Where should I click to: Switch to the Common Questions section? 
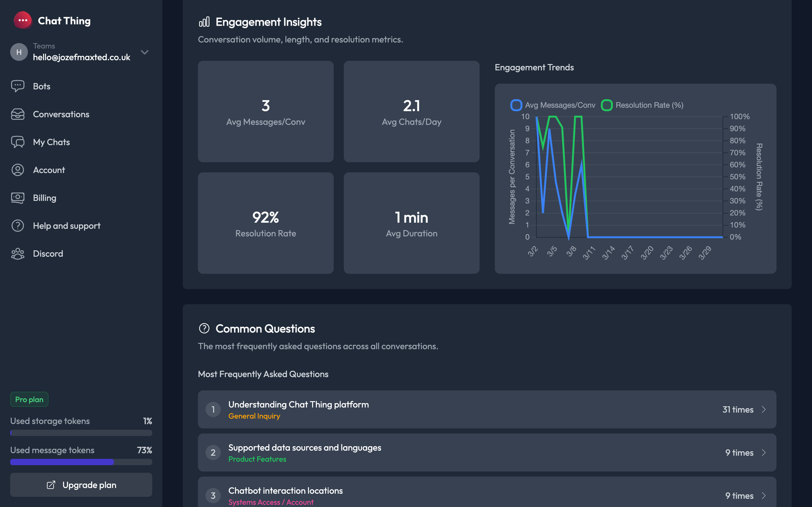pos(265,329)
